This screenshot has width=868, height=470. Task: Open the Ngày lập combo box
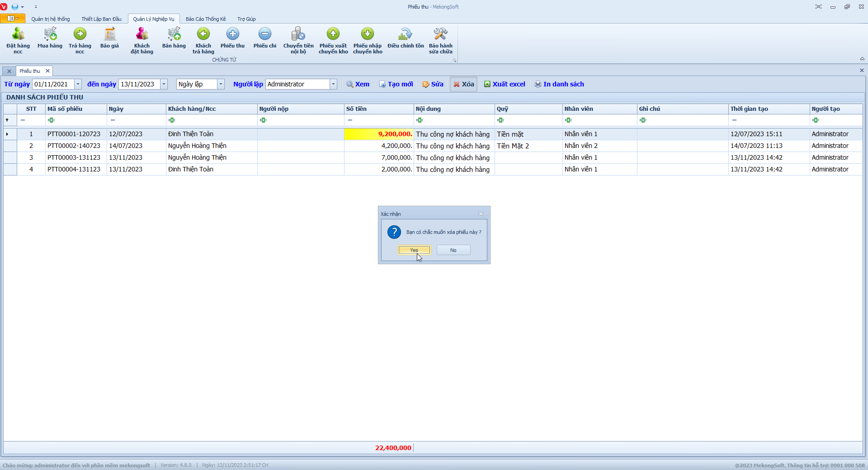(x=221, y=84)
